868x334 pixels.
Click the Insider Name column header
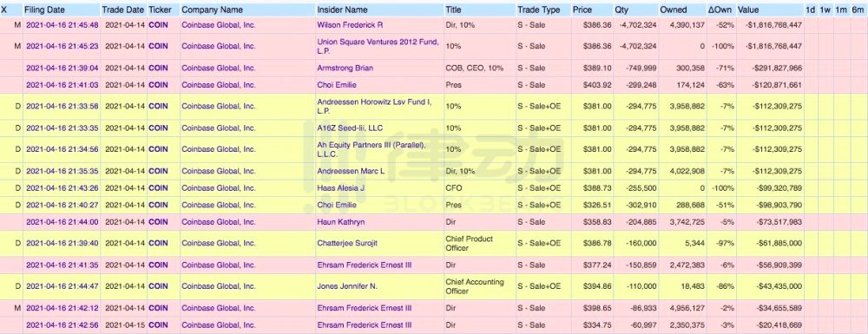click(342, 10)
